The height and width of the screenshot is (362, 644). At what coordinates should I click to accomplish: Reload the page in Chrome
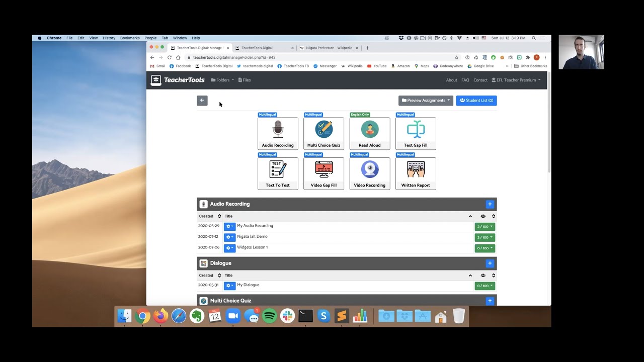[170, 57]
